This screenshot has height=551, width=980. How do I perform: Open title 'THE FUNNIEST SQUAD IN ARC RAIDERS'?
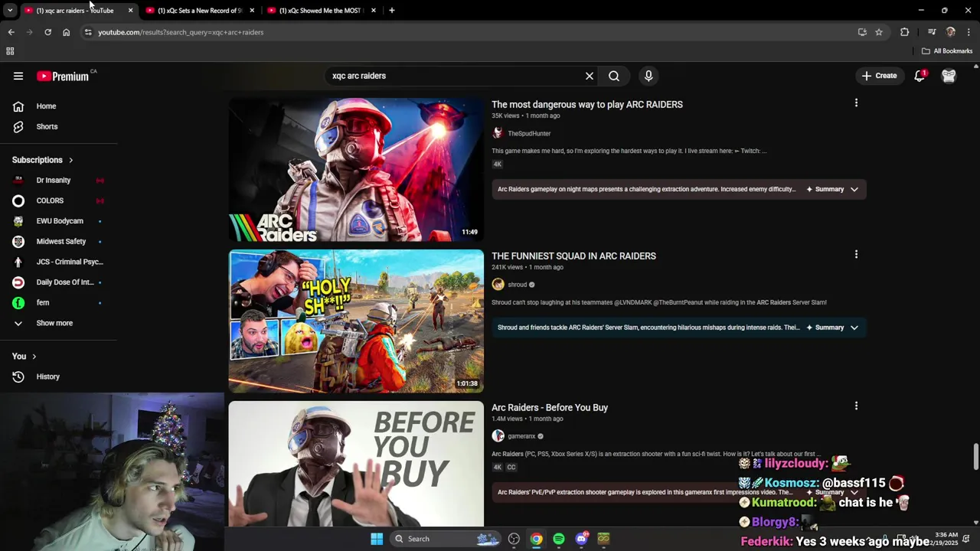tap(573, 256)
